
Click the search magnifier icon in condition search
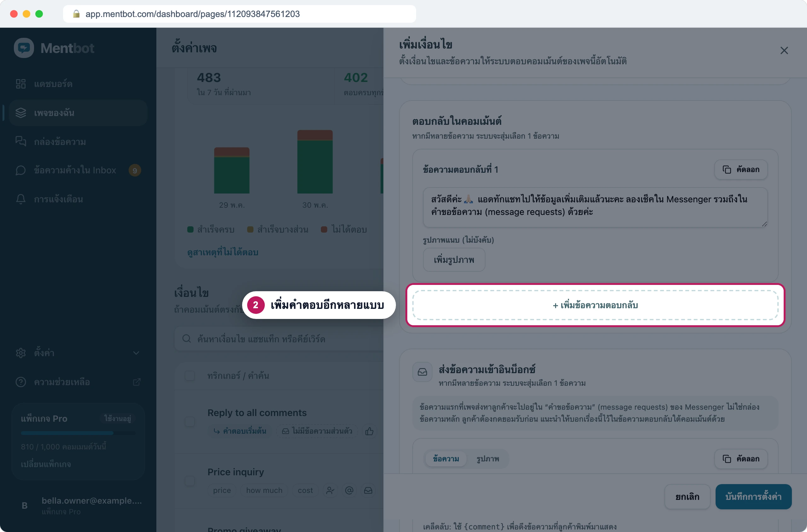tap(186, 338)
